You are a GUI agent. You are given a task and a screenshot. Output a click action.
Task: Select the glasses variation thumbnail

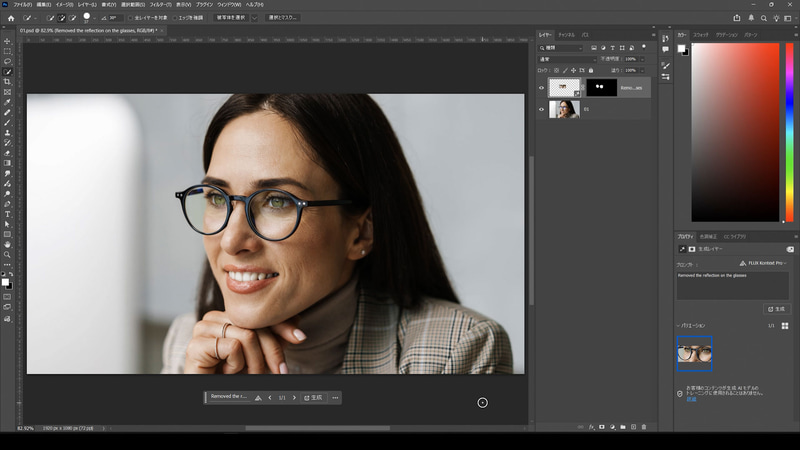click(x=694, y=353)
